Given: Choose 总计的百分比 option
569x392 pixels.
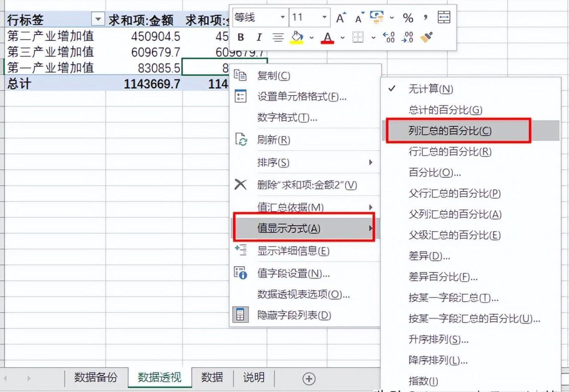Looking at the screenshot, I should 471,110.
